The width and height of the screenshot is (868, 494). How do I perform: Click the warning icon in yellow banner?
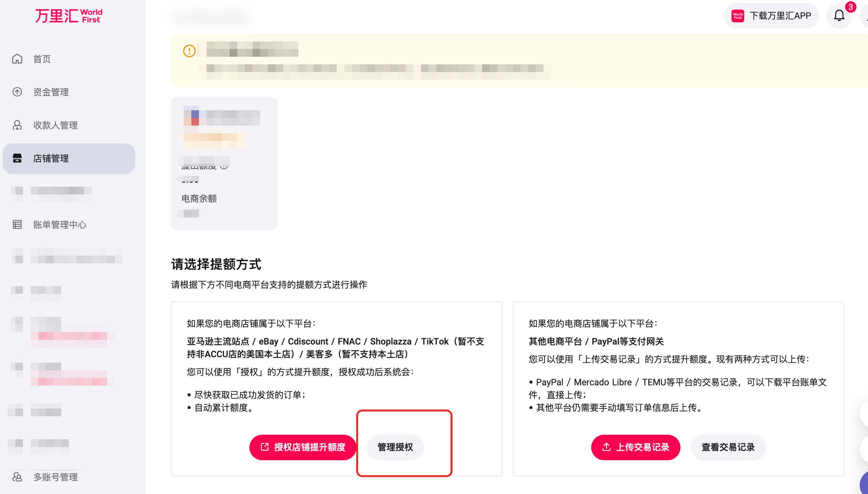point(189,51)
